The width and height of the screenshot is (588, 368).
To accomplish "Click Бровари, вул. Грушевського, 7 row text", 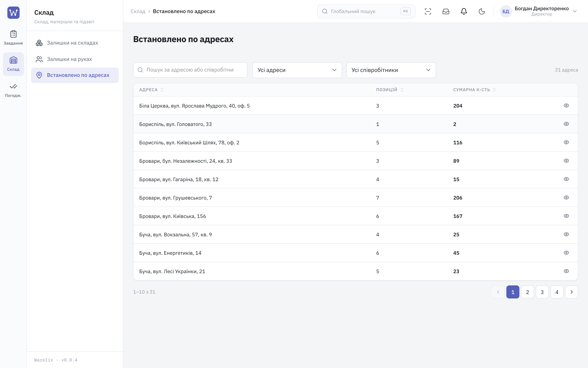I will pos(175,198).
